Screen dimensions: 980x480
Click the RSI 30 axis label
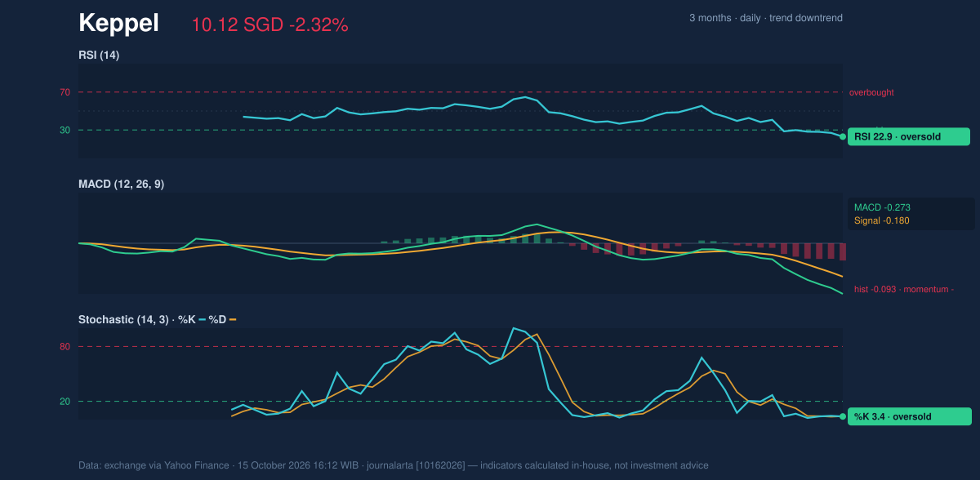click(65, 130)
